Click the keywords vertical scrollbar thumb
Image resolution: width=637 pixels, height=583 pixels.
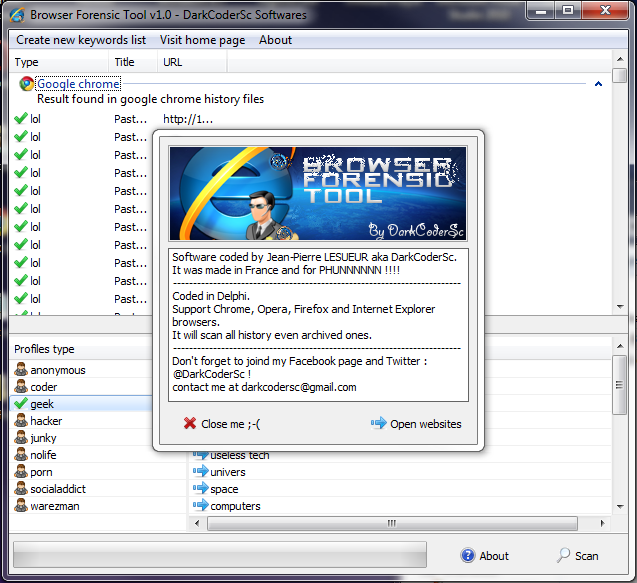pos(620,384)
